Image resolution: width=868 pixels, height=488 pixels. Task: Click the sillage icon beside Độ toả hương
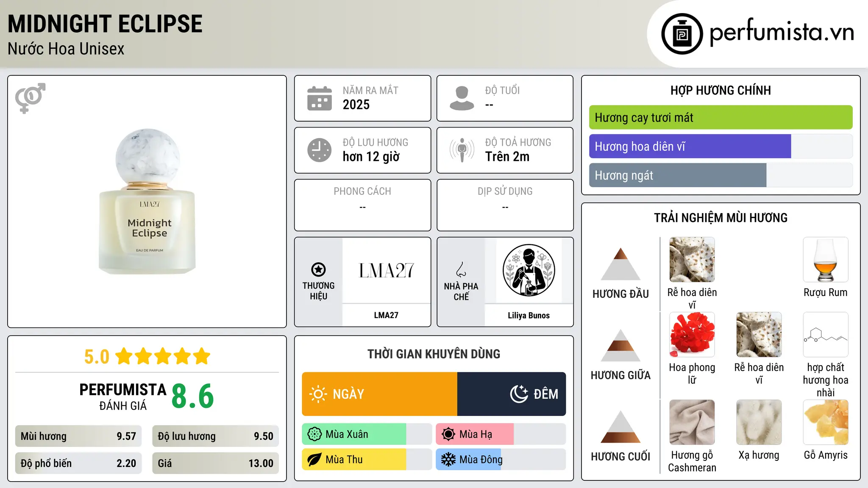tap(462, 150)
